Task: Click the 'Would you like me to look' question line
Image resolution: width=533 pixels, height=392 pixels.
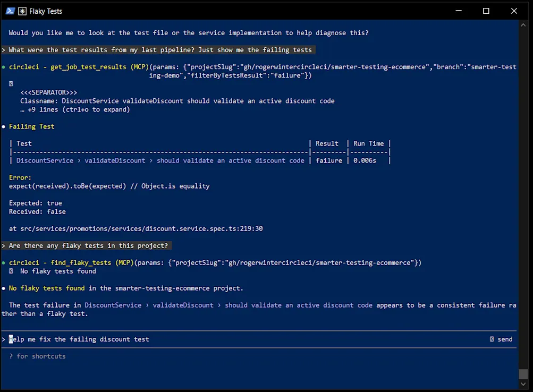Action: pyautogui.click(x=189, y=33)
